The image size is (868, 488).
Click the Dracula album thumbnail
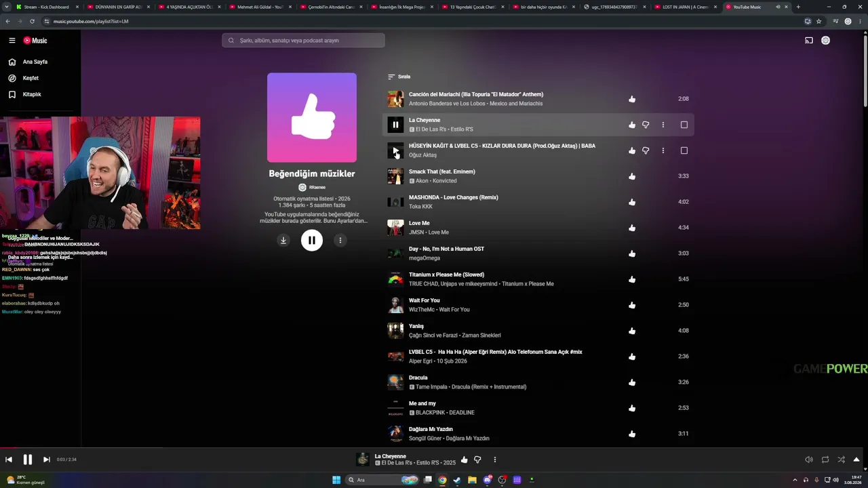click(x=395, y=382)
